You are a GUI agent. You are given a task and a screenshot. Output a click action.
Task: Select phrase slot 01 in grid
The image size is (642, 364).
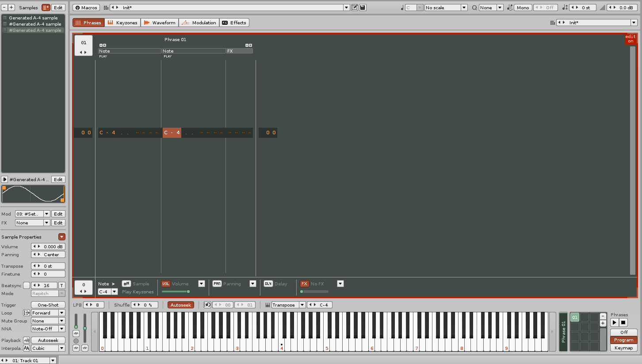pos(575,317)
